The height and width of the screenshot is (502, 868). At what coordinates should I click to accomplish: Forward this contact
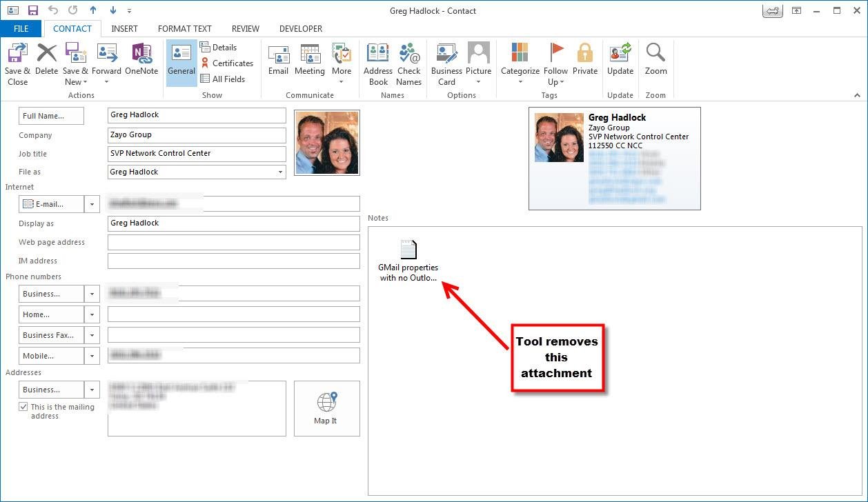(106, 64)
